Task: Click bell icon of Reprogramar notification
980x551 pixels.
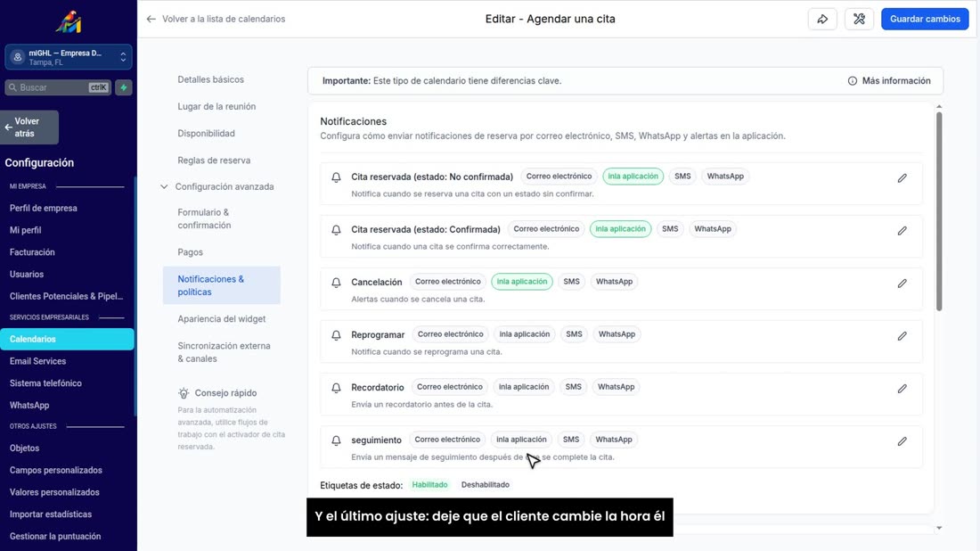Action: coord(336,335)
